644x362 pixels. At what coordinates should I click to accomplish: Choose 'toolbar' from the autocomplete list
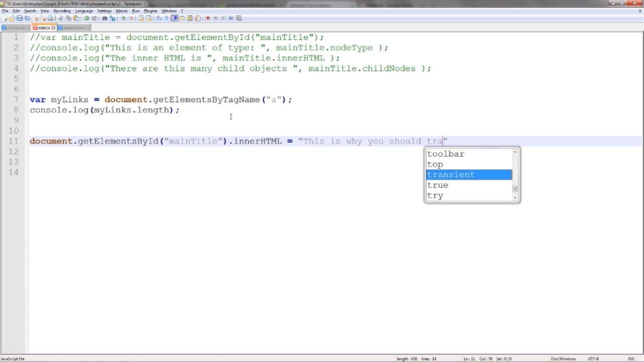coord(469,154)
